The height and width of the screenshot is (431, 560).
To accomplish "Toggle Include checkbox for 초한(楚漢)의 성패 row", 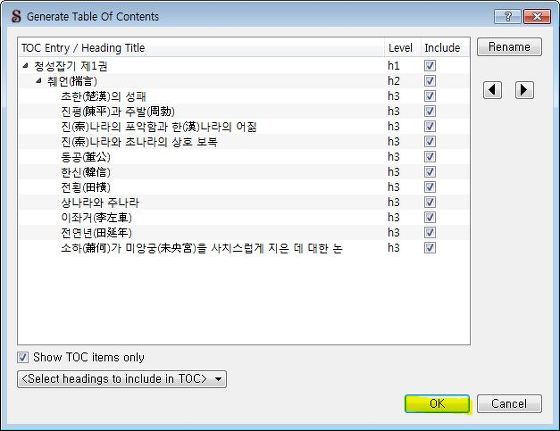I will tap(430, 96).
